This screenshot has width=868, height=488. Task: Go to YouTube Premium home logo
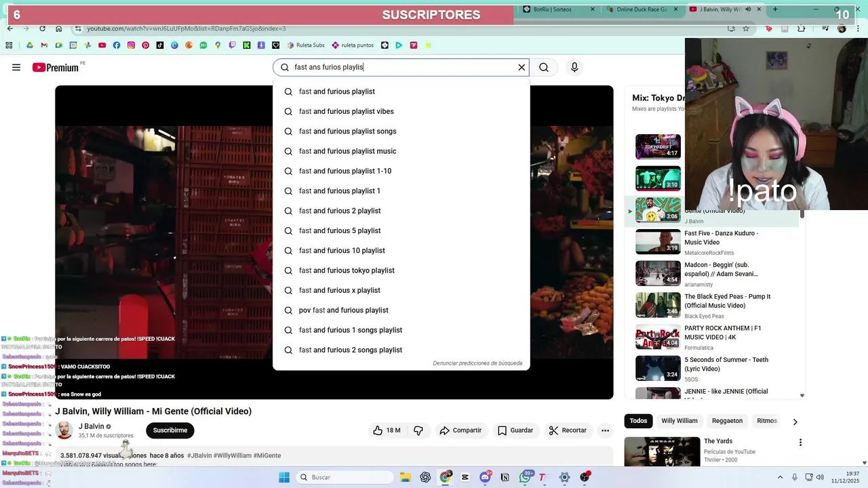click(x=57, y=67)
